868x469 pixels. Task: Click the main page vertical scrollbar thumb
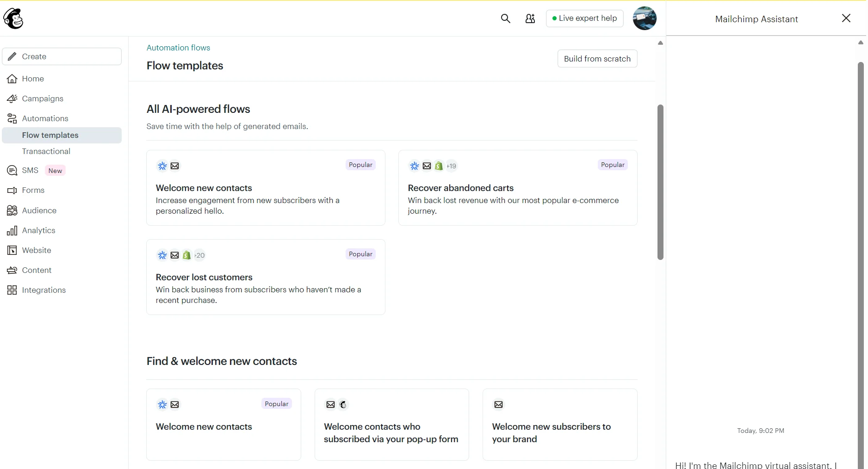pos(660,182)
